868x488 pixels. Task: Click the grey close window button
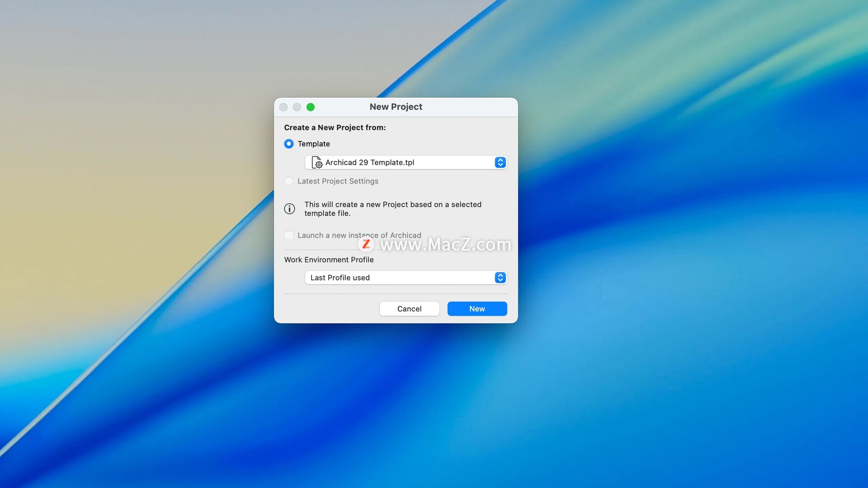[x=283, y=107]
